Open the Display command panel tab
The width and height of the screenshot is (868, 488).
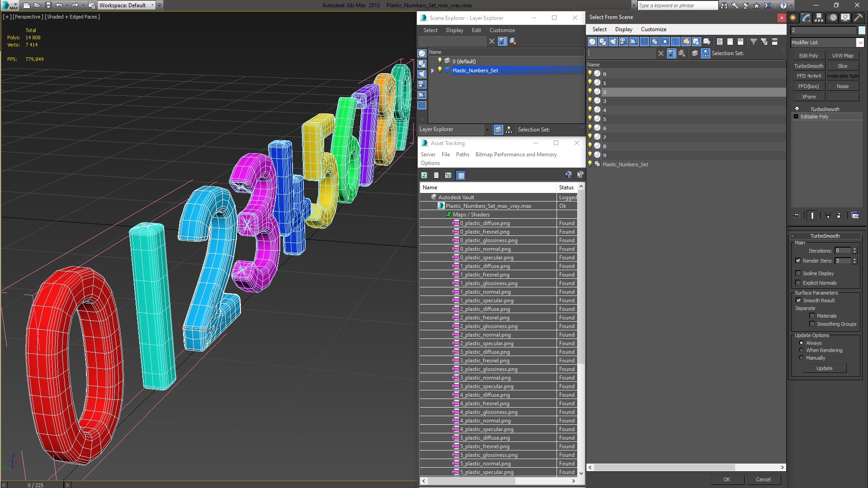(845, 18)
